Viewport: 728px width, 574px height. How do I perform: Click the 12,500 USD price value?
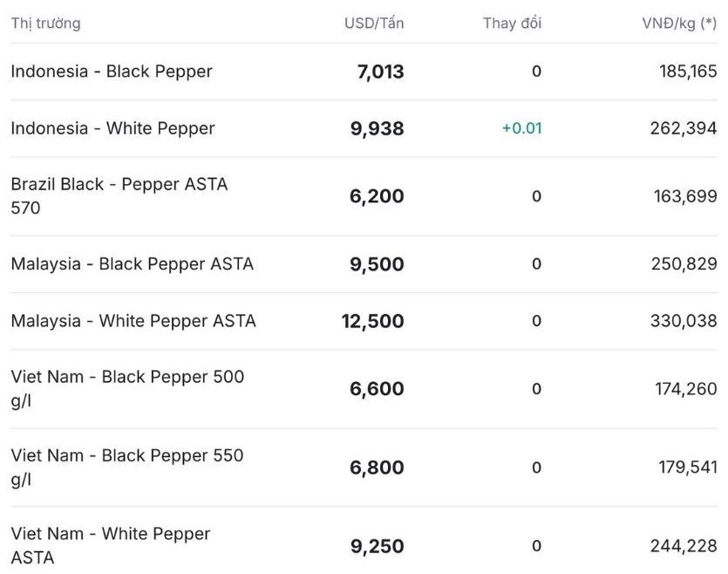(x=372, y=321)
